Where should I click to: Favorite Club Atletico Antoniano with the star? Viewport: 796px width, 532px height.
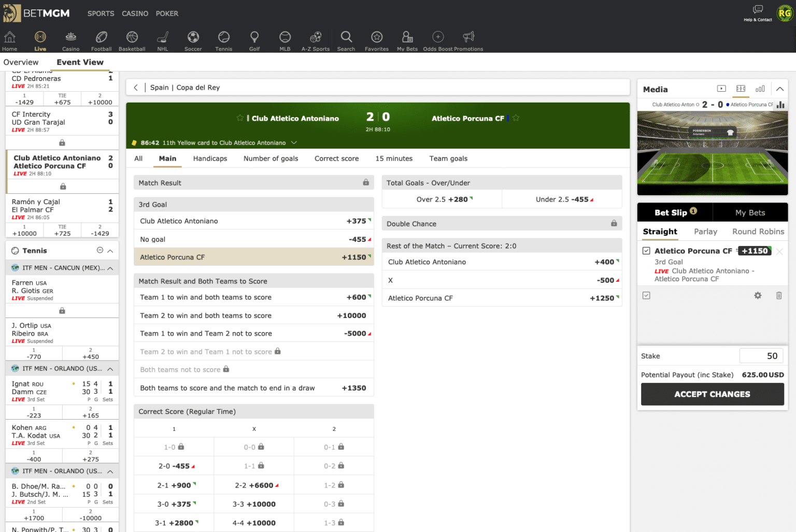point(239,118)
